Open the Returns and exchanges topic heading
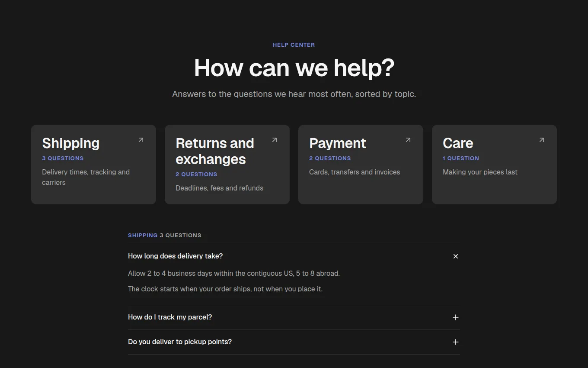The width and height of the screenshot is (588, 368). (215, 151)
